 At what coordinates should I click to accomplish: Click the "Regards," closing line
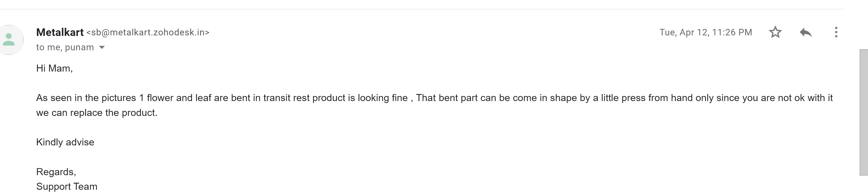point(56,172)
